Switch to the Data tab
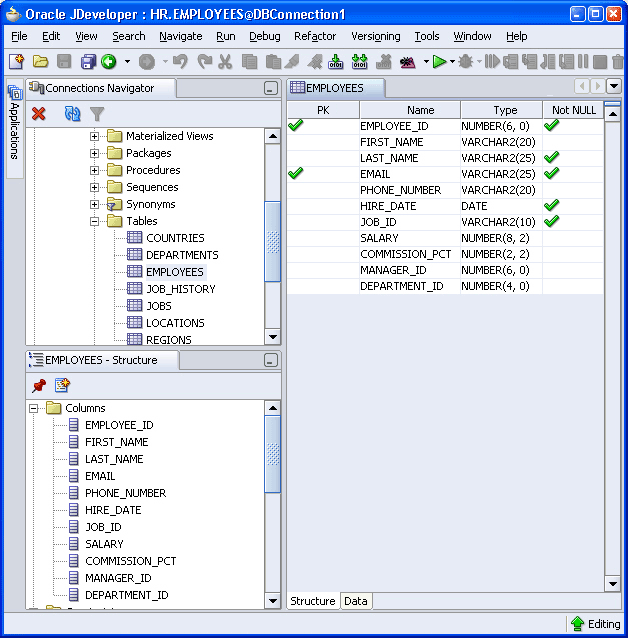The height and width of the screenshot is (638, 628). tap(356, 601)
